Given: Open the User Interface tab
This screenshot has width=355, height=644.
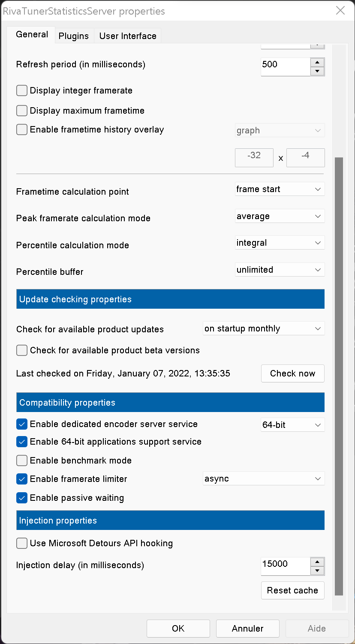Looking at the screenshot, I should pyautogui.click(x=128, y=36).
